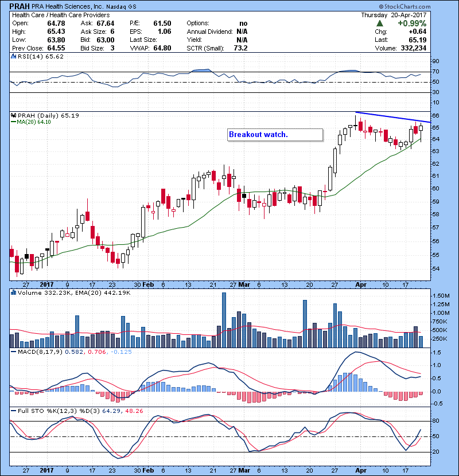
Task: Click the Options value no
Action: (243, 24)
